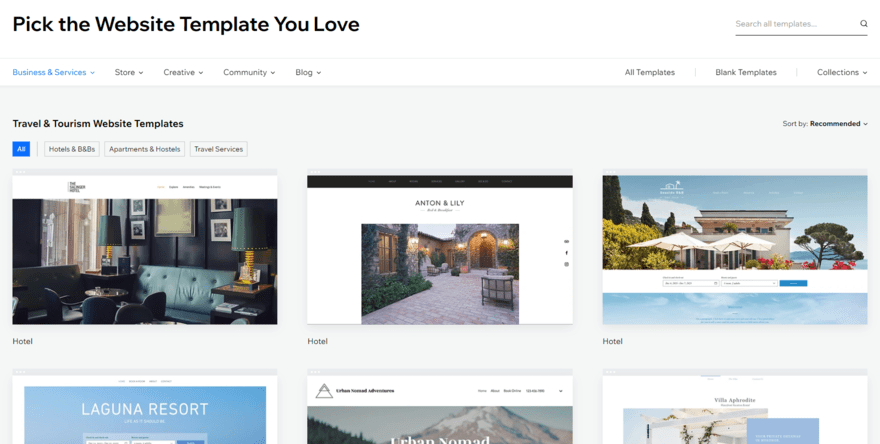Open the Laguna Resort template thumbnail
The image size is (880, 444).
pyautogui.click(x=145, y=406)
